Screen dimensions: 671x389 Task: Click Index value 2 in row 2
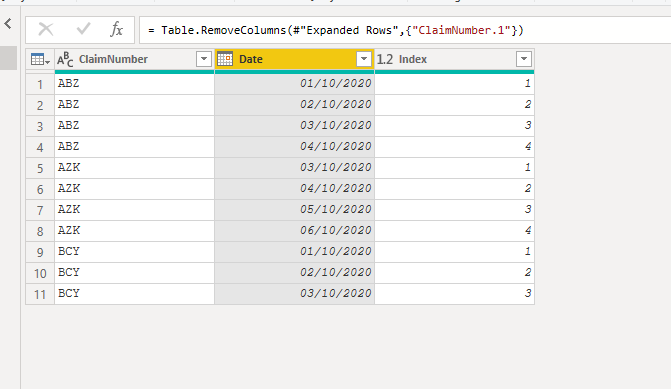tap(454, 105)
